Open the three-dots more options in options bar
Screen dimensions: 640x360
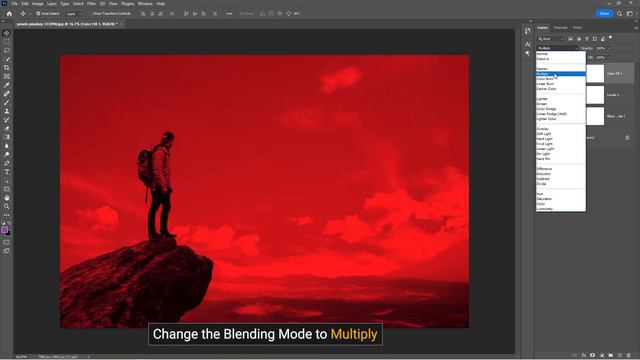point(229,13)
